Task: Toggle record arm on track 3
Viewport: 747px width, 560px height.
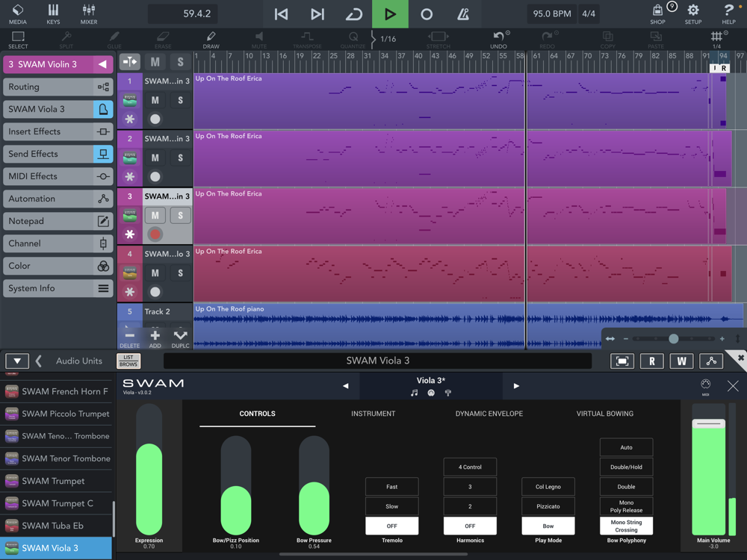Action: click(x=155, y=234)
